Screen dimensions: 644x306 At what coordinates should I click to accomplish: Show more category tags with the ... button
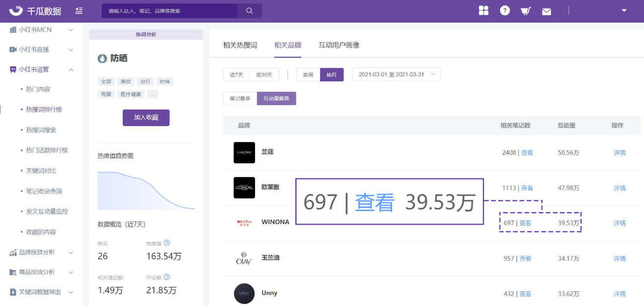(153, 94)
